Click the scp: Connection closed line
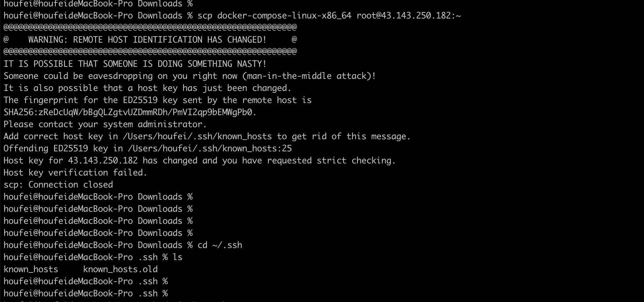The height and width of the screenshot is (302, 644). [58, 185]
